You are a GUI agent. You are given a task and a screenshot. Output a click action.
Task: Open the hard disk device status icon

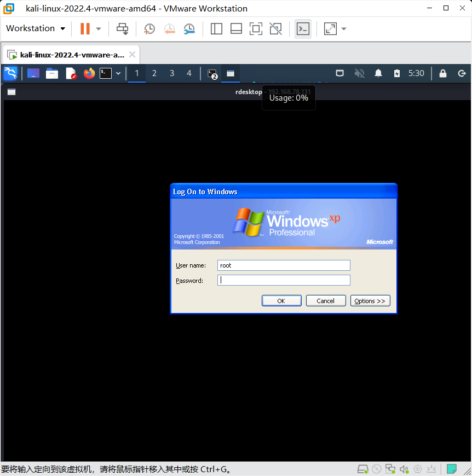(362, 469)
